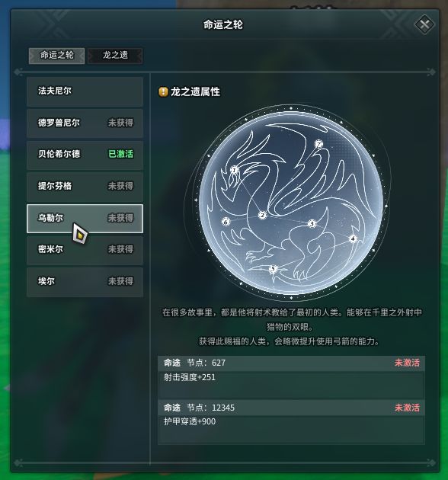Switch to the 龙之遗 tab
This screenshot has width=448, height=480.
pos(115,56)
